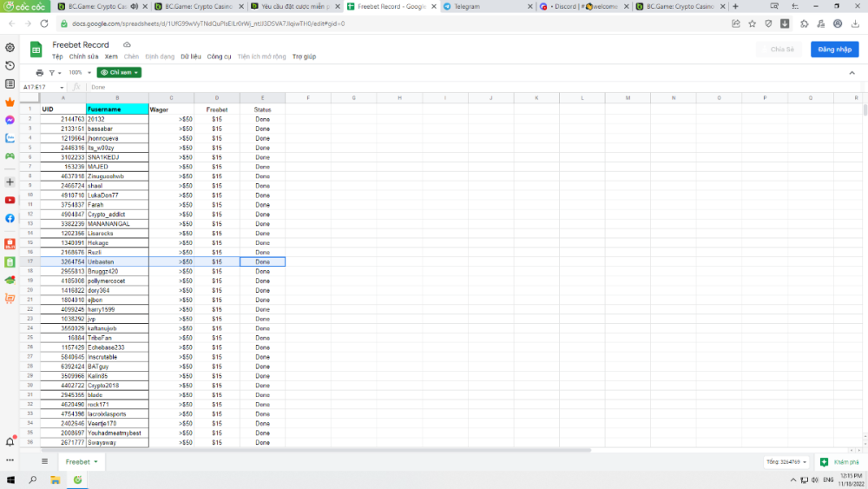Open the filter views funnel icon
The height and width of the screenshot is (489, 868).
(x=52, y=73)
